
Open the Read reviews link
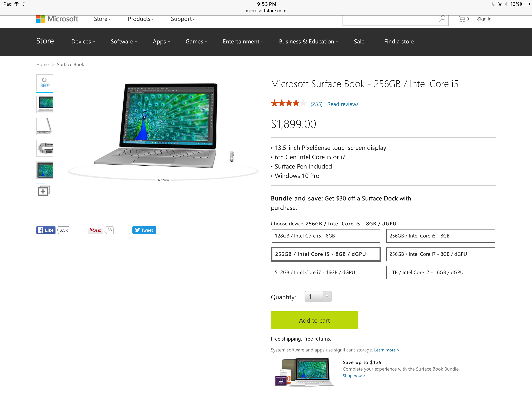(x=343, y=104)
